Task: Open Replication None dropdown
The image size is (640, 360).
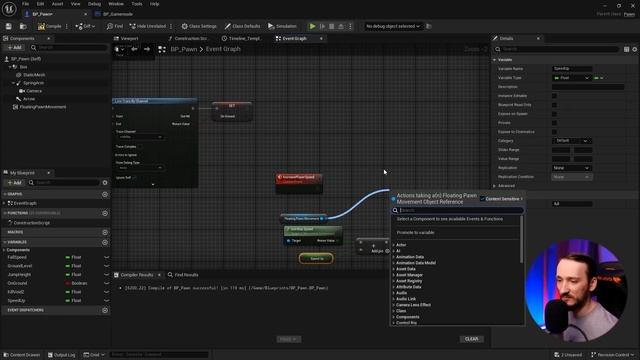Action: tap(571, 168)
